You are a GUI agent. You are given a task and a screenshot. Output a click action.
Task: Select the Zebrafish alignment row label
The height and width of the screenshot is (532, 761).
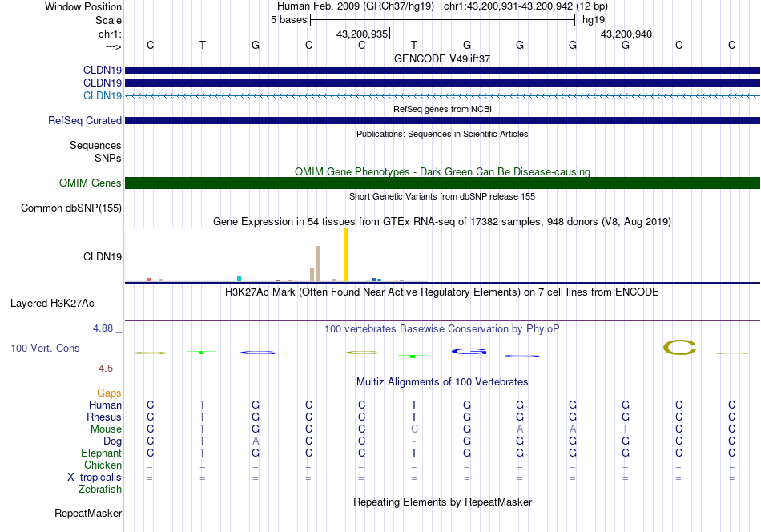click(x=100, y=490)
